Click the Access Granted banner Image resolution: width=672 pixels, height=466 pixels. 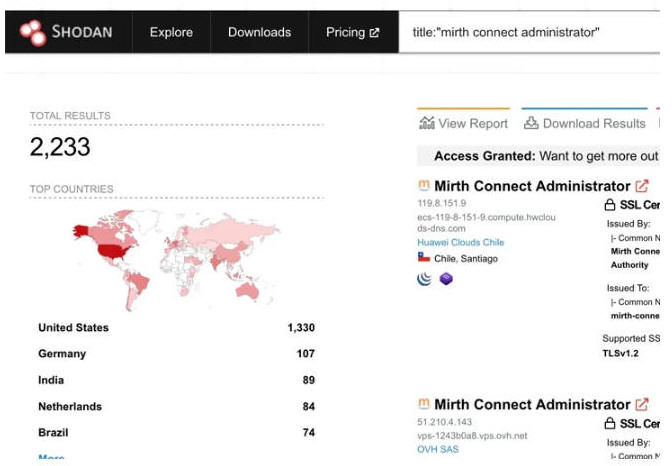tap(538, 156)
